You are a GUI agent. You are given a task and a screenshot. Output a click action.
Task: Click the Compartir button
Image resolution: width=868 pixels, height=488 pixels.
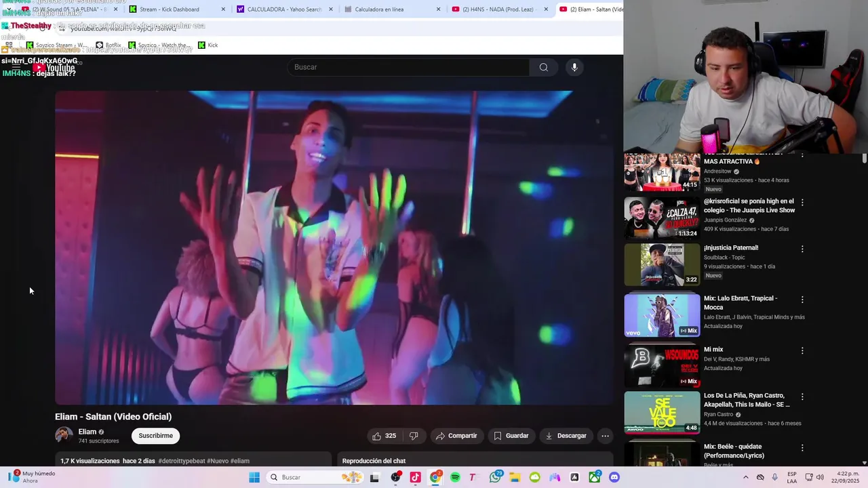coord(456,436)
